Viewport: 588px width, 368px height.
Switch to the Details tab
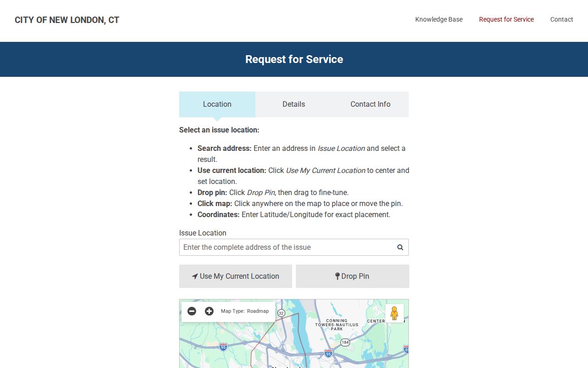tap(294, 104)
